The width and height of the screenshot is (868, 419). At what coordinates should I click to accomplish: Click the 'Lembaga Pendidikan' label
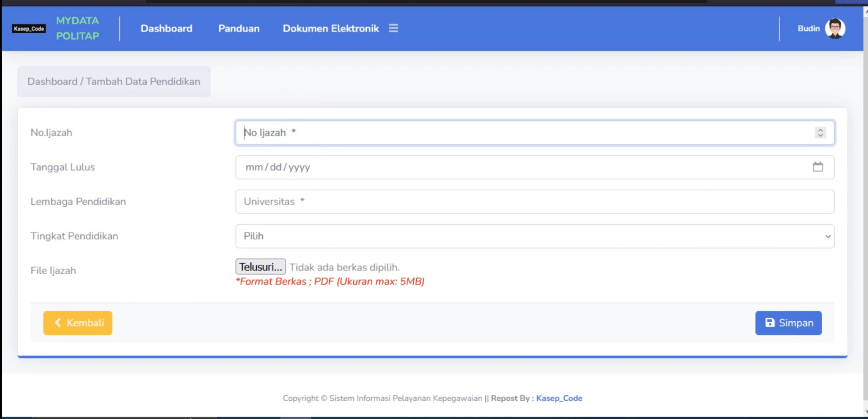[78, 202]
